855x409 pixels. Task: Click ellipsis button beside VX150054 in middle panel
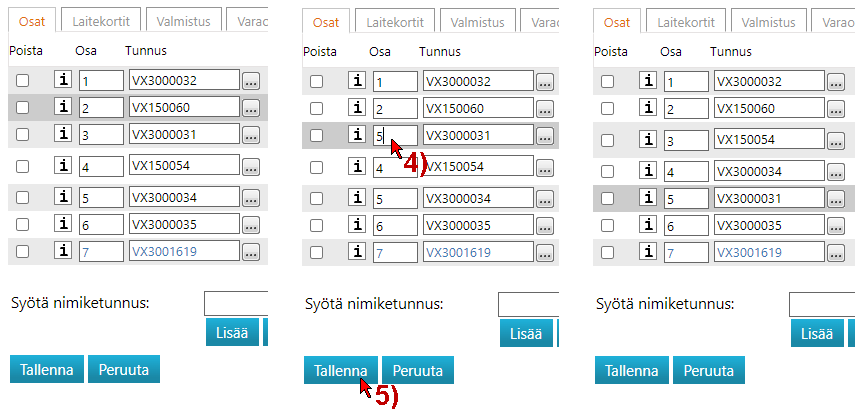[x=544, y=168]
